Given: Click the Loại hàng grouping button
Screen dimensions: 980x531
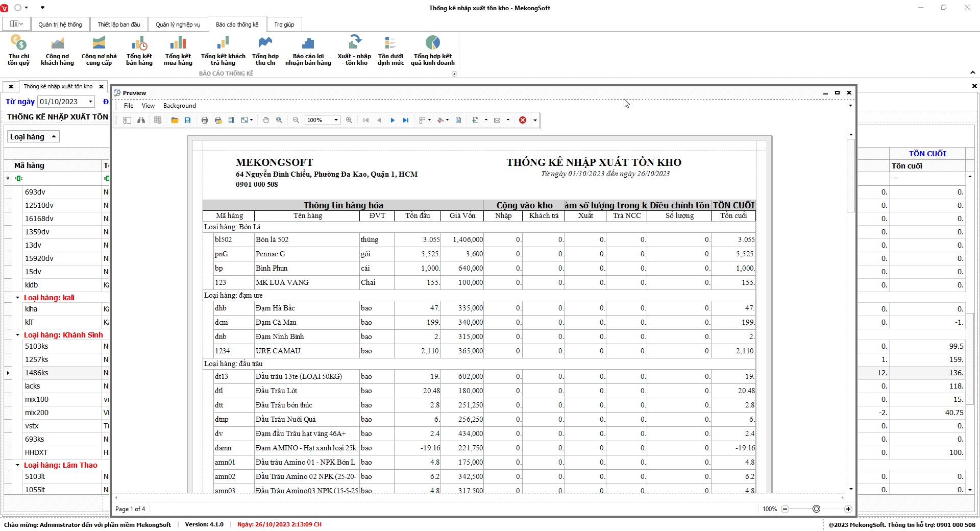Looking at the screenshot, I should [33, 137].
